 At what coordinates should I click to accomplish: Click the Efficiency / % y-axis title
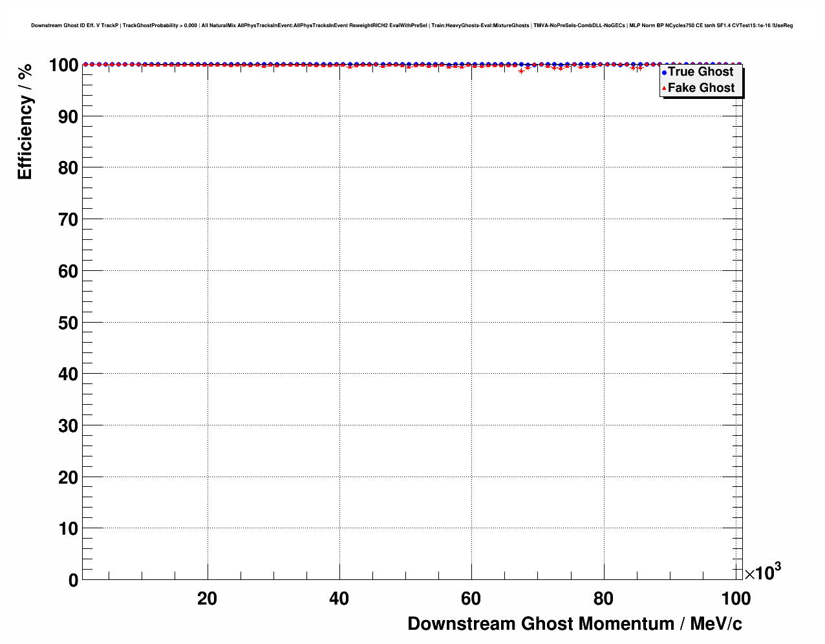pos(25,122)
